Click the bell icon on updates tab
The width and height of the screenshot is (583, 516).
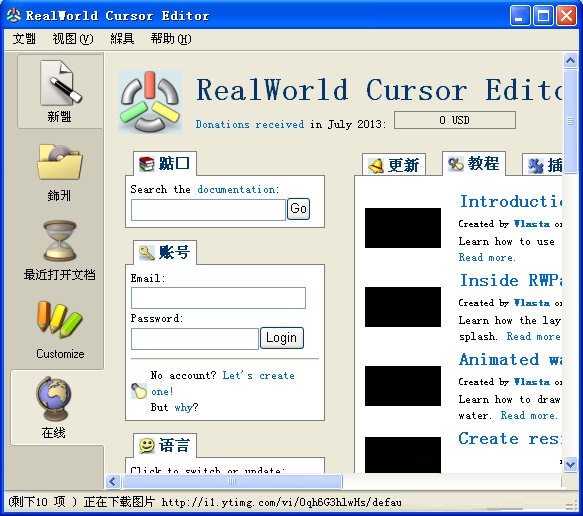click(x=376, y=165)
